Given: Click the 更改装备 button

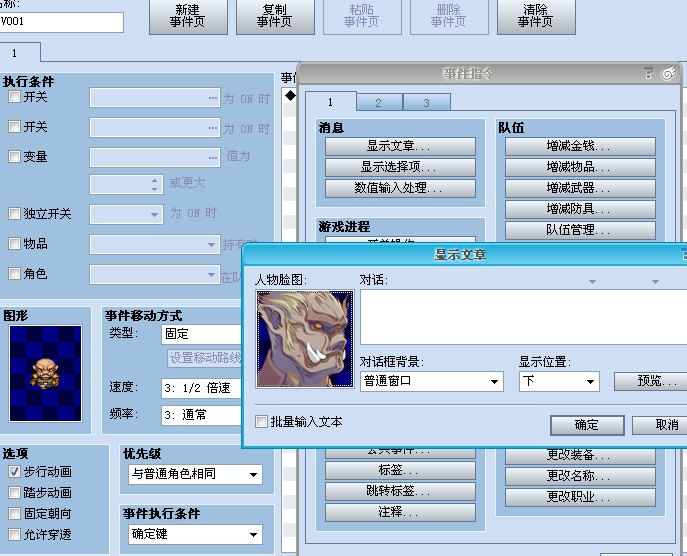Looking at the screenshot, I should coord(581,456).
